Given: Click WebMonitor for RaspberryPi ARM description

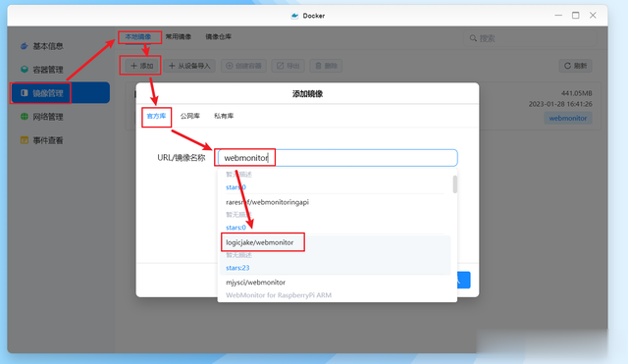Looking at the screenshot, I should click(279, 295).
